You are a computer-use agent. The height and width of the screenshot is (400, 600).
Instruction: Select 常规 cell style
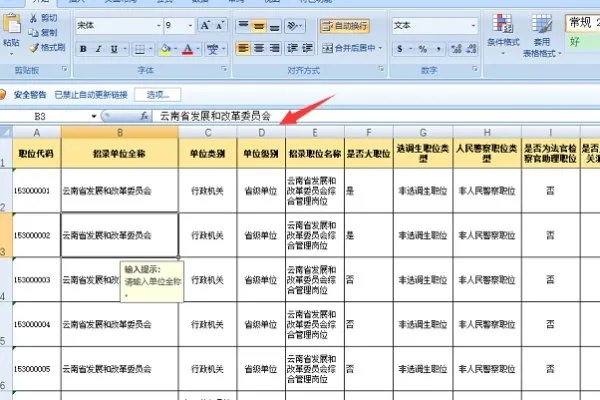[582, 23]
